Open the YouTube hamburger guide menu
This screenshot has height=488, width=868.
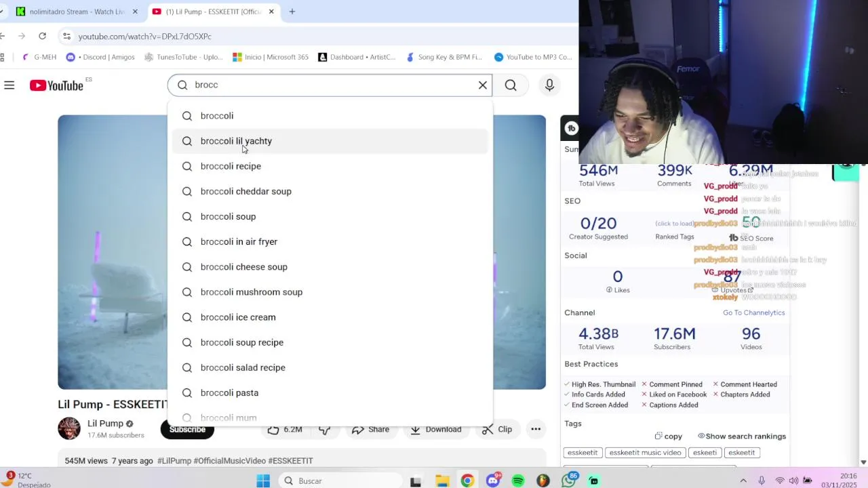(x=9, y=85)
